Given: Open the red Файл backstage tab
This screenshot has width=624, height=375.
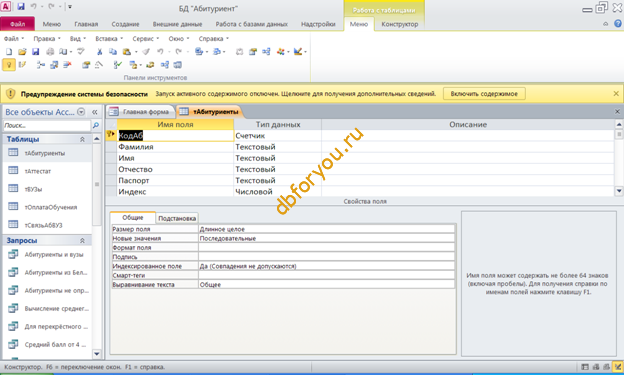Looking at the screenshot, I should pyautogui.click(x=18, y=24).
